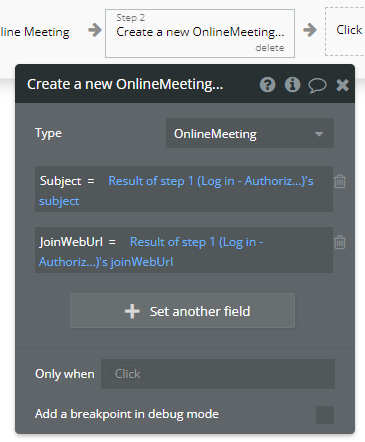Open the comment speech bubble icon
This screenshot has width=365, height=442.
(x=317, y=85)
